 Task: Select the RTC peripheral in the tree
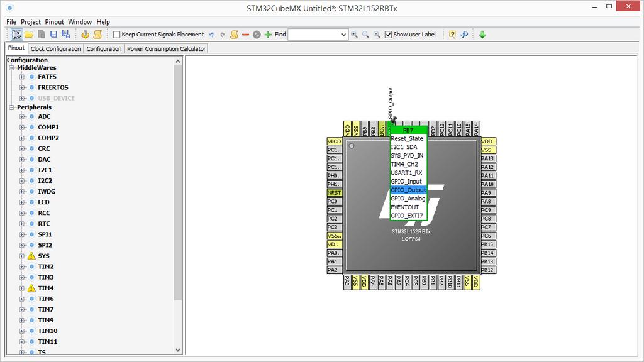pyautogui.click(x=44, y=224)
